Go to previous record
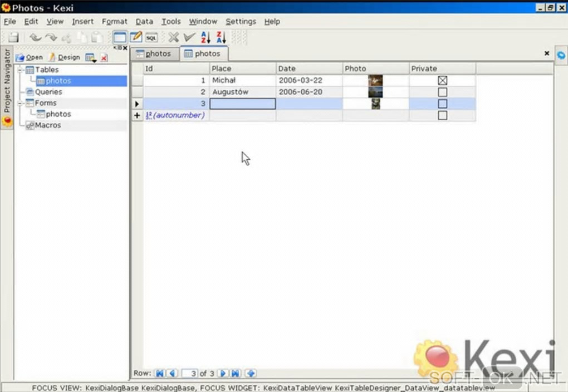Viewport: 568px width, 392px height. [173, 373]
